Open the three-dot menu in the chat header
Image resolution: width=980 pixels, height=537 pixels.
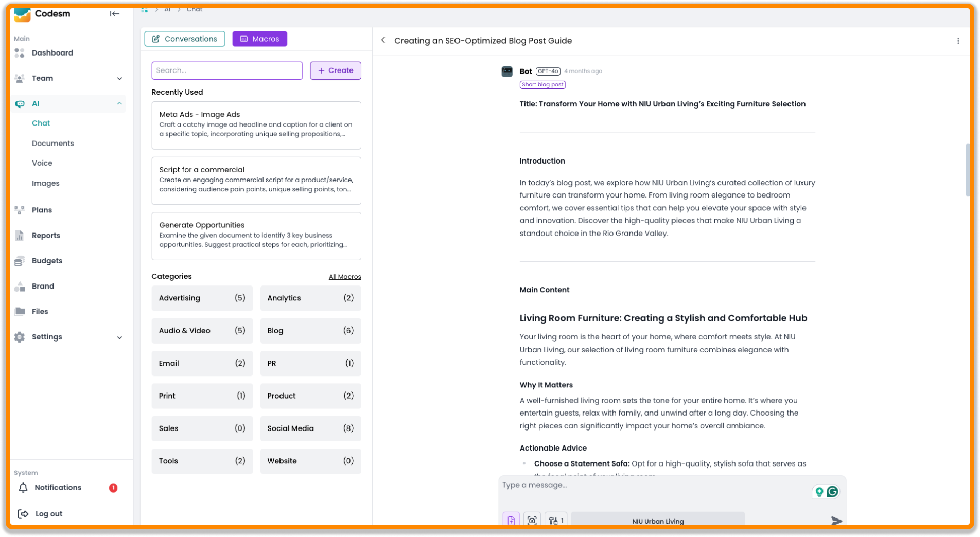coord(958,41)
